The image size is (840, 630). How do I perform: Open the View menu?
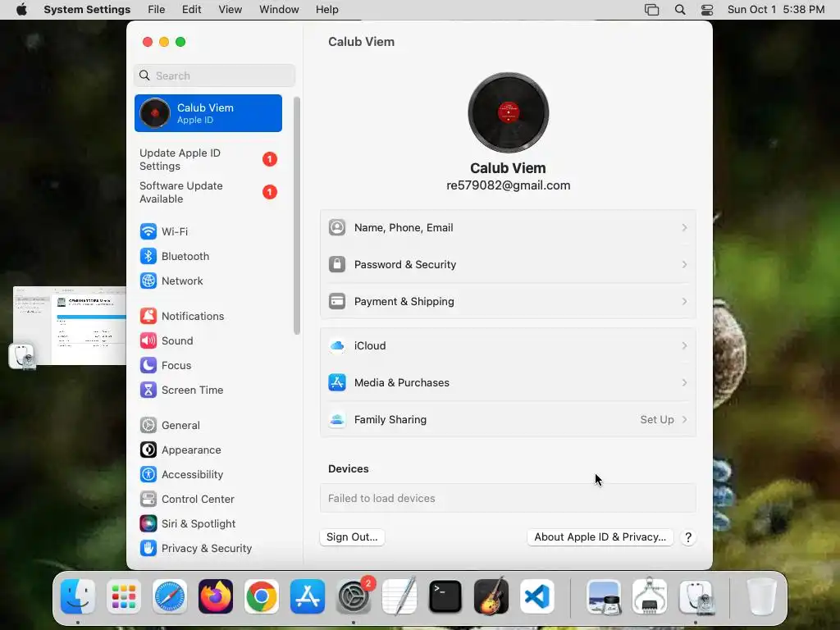[230, 10]
